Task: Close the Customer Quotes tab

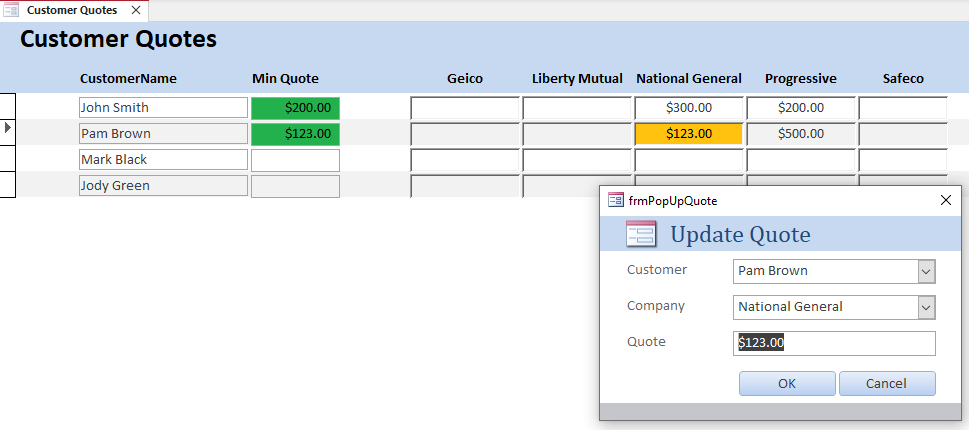Action: tap(136, 10)
